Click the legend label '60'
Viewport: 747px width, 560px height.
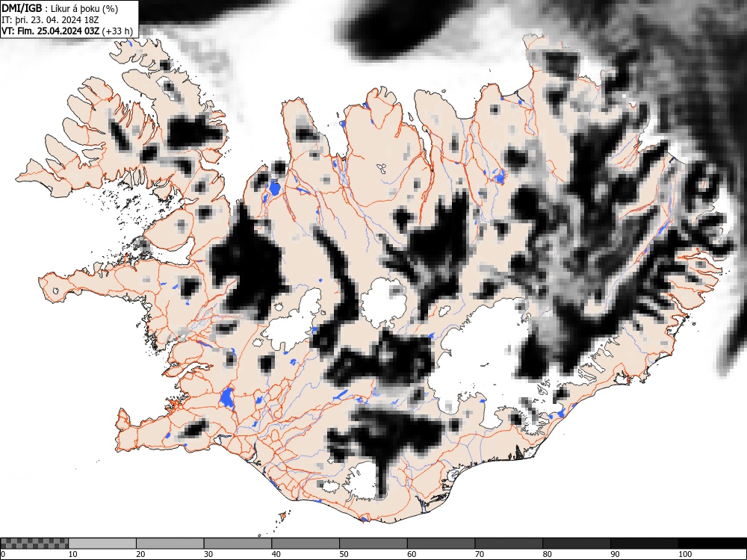point(412,554)
